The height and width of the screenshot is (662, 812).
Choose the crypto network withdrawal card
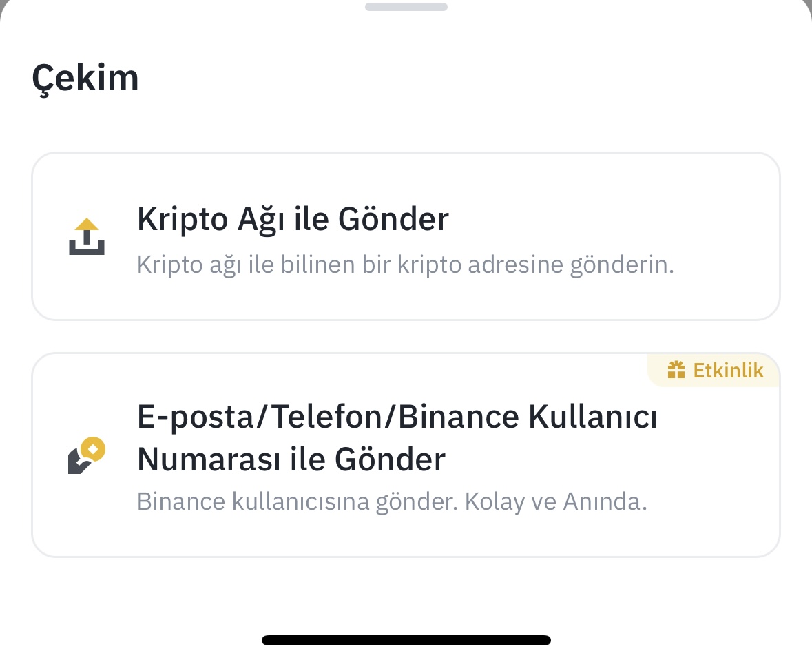click(x=406, y=236)
